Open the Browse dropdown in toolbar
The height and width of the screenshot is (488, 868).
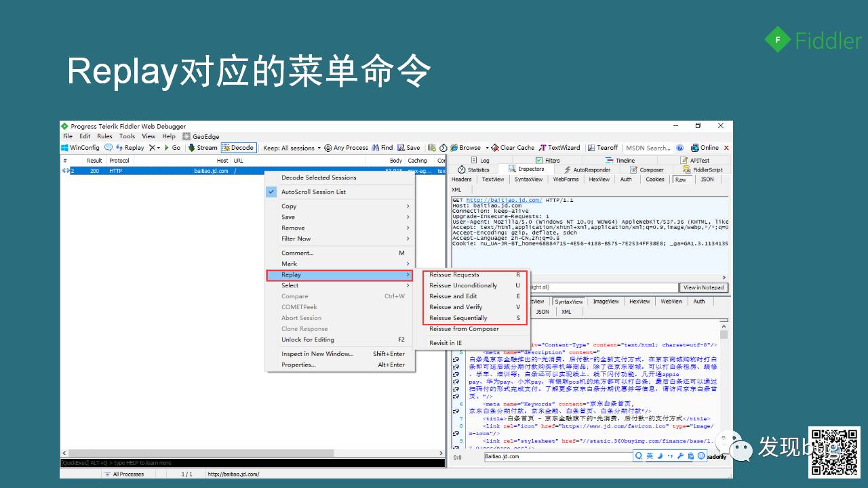(x=469, y=147)
